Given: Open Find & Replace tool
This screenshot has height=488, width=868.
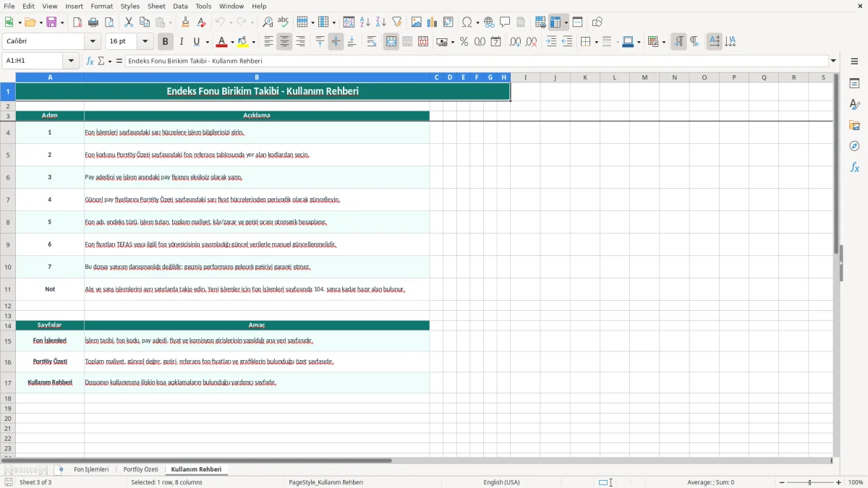Looking at the screenshot, I should point(268,22).
